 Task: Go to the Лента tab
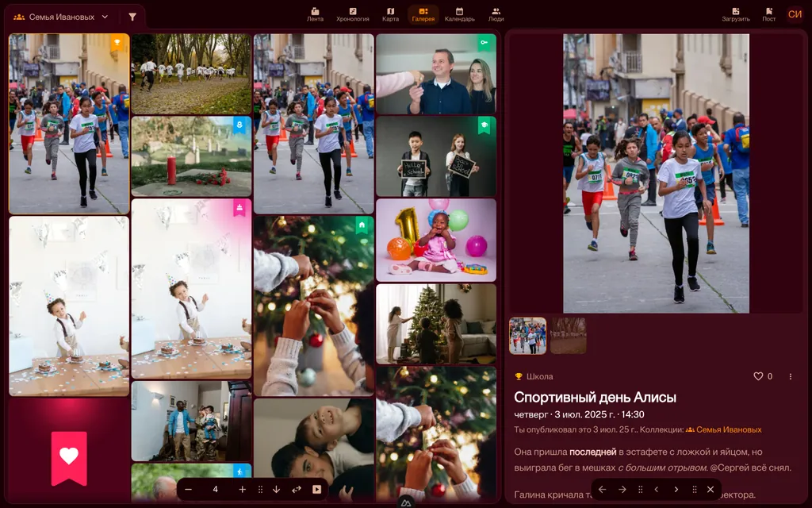315,14
